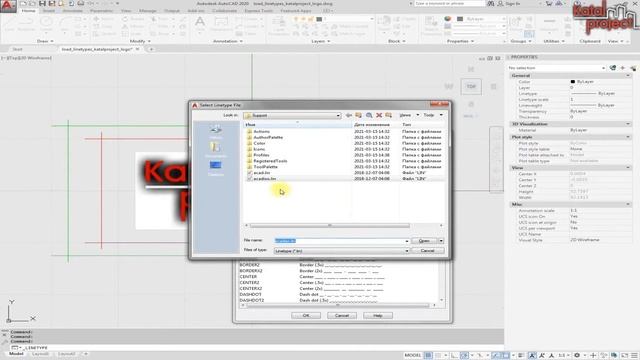Click the Color ByLayer swatch in Properties palette
Screen dimensions: 640x360
[x=573, y=82]
